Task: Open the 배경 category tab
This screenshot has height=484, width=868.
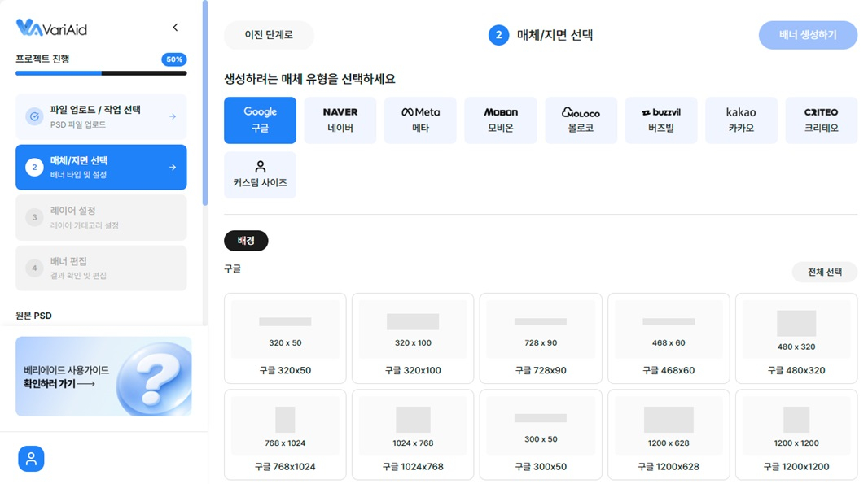Action: (x=244, y=241)
